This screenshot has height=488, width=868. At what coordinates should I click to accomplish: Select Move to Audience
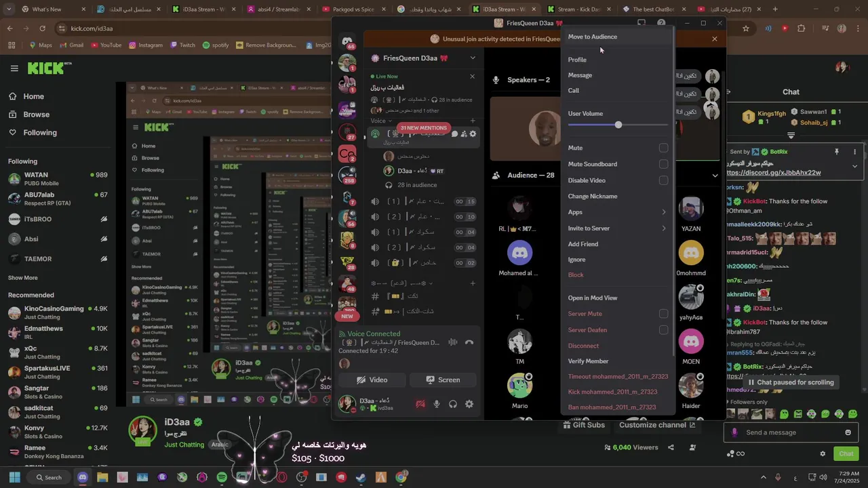[616, 37]
